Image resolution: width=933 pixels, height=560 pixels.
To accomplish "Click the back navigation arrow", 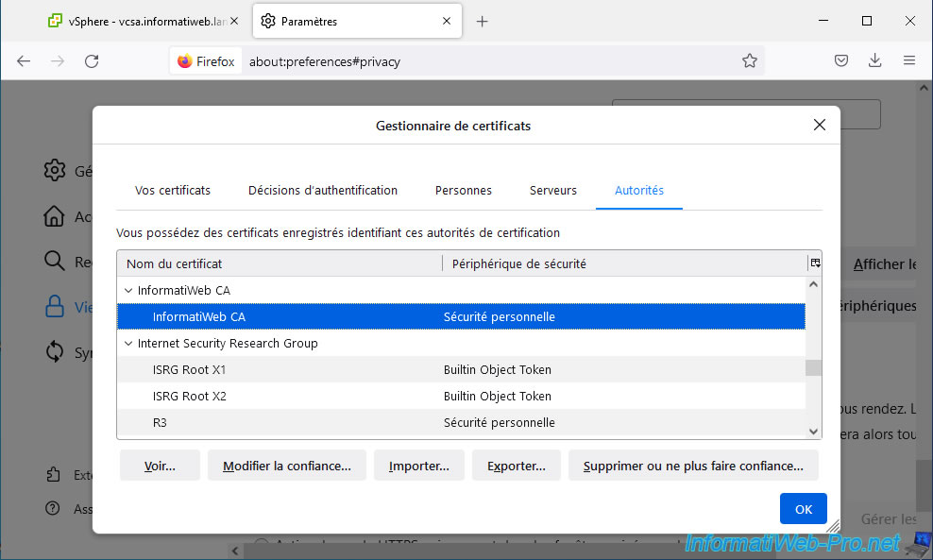I will pos(24,61).
